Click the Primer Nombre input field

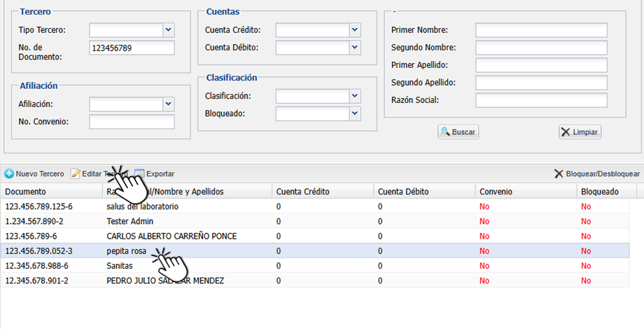pos(541,30)
